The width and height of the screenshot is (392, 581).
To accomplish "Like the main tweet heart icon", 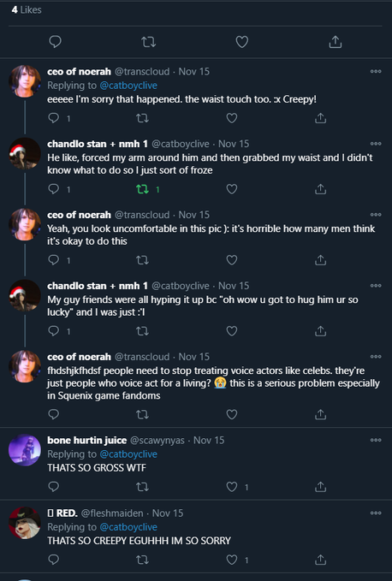I will (x=242, y=41).
